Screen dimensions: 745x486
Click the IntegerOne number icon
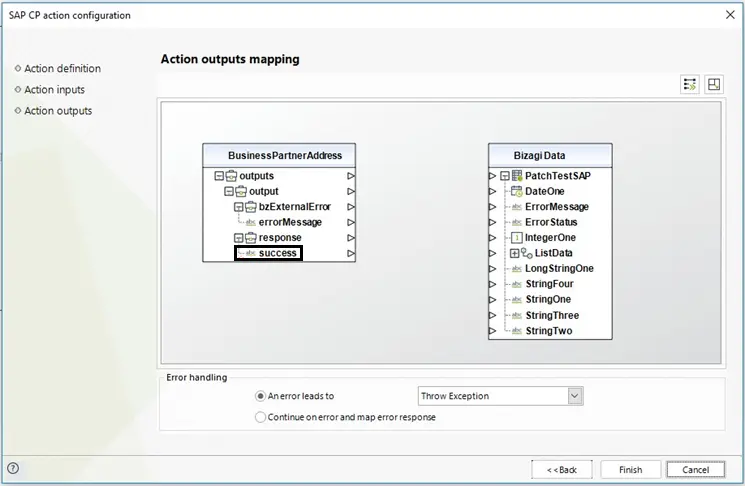point(516,238)
